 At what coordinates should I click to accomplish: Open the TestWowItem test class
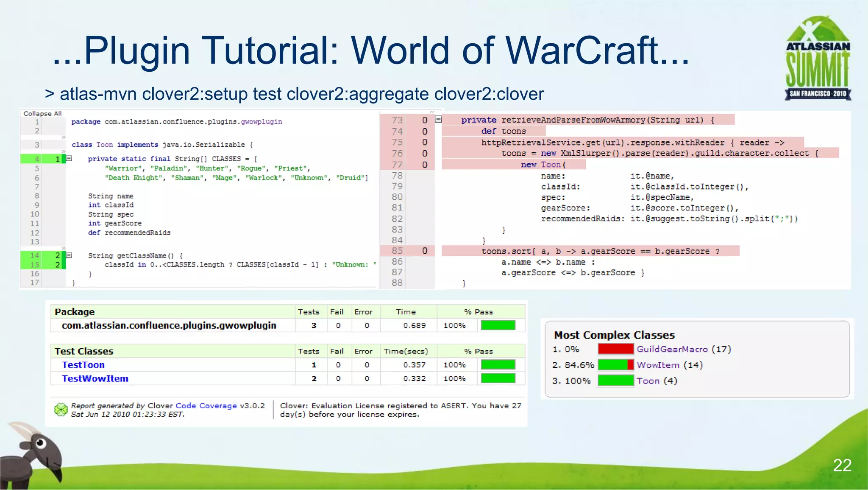(95, 378)
